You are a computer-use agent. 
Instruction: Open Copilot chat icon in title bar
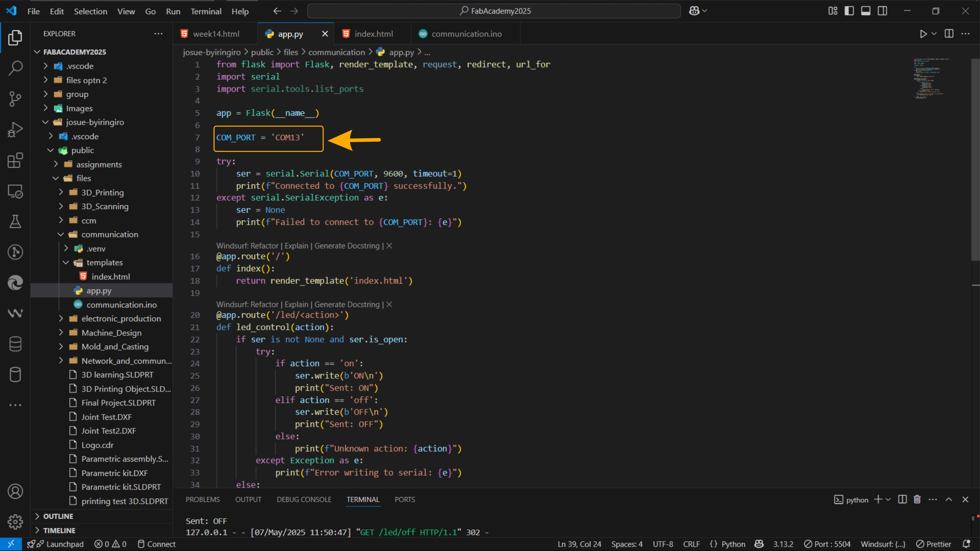click(694, 11)
